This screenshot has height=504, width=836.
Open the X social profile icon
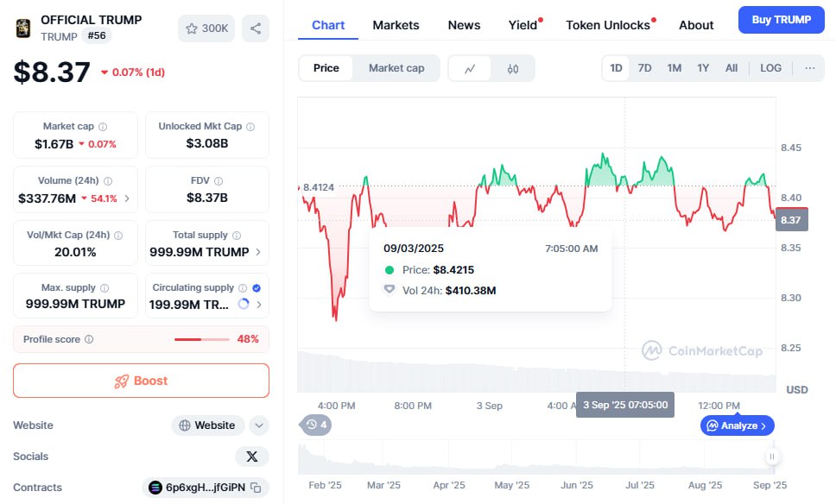tap(251, 457)
